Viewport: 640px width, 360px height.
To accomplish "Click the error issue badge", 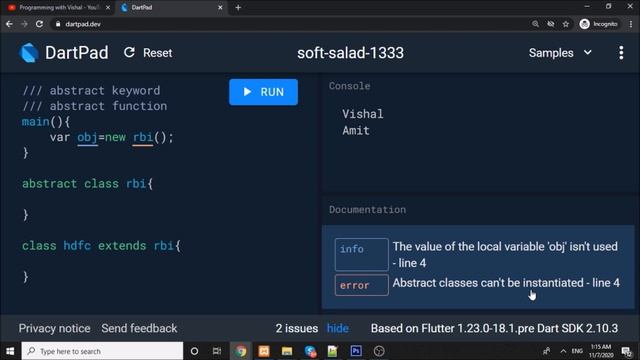I will point(361,285).
